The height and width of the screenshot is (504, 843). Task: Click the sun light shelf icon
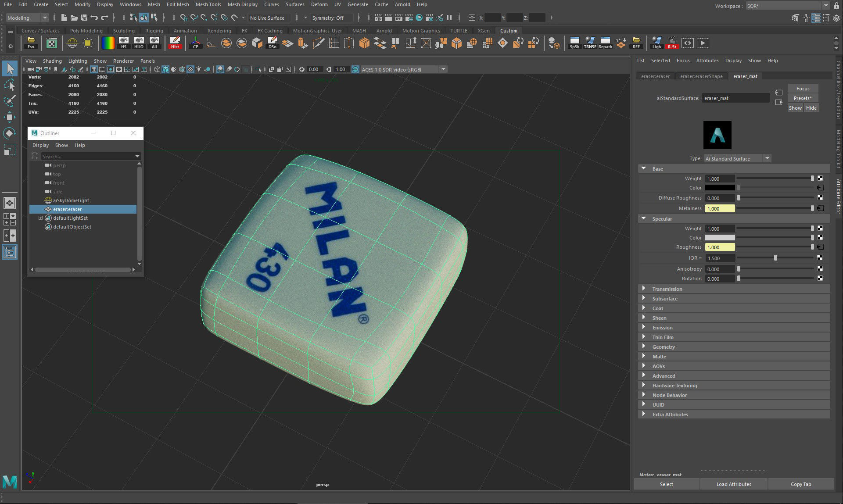coord(88,43)
